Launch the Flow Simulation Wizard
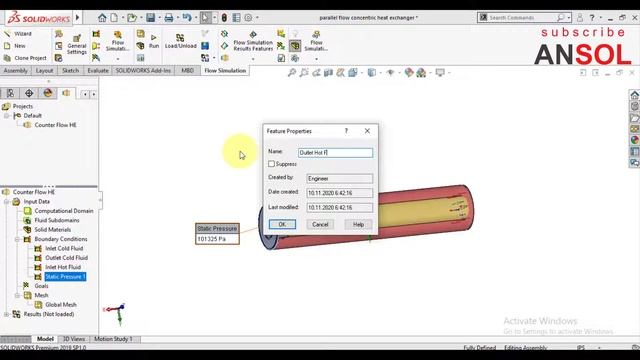The width and height of the screenshot is (640, 360). 18,34
